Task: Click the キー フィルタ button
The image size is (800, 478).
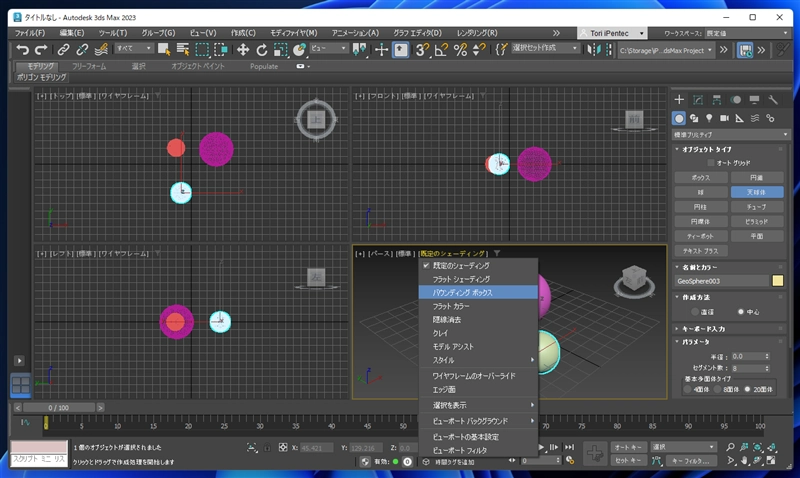Action: (691, 460)
